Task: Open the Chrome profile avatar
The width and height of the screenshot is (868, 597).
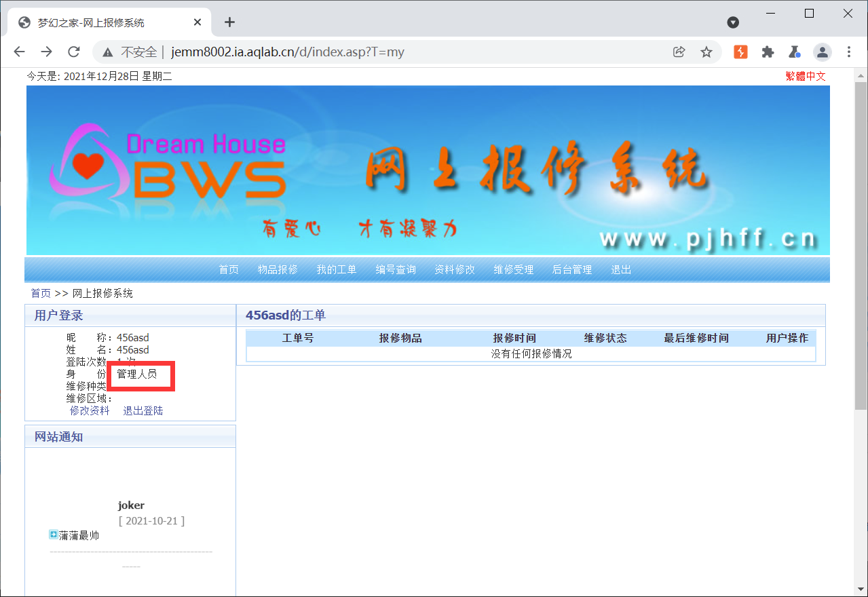Action: [823, 52]
